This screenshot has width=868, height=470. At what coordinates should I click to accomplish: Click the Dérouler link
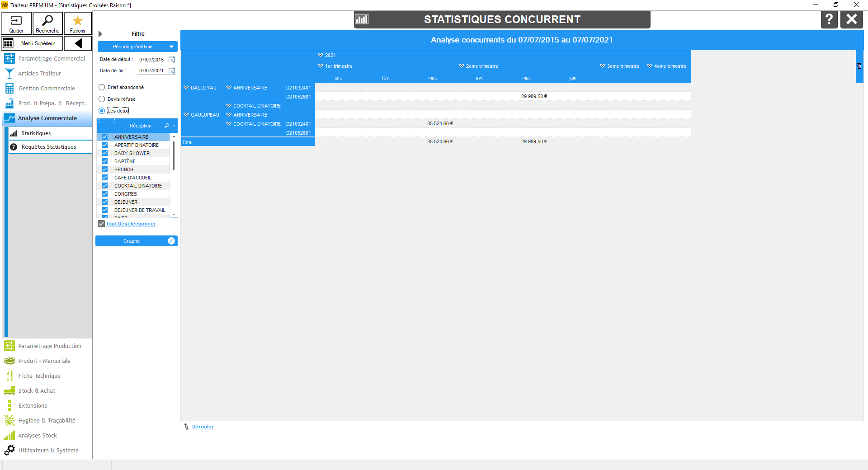(203, 427)
